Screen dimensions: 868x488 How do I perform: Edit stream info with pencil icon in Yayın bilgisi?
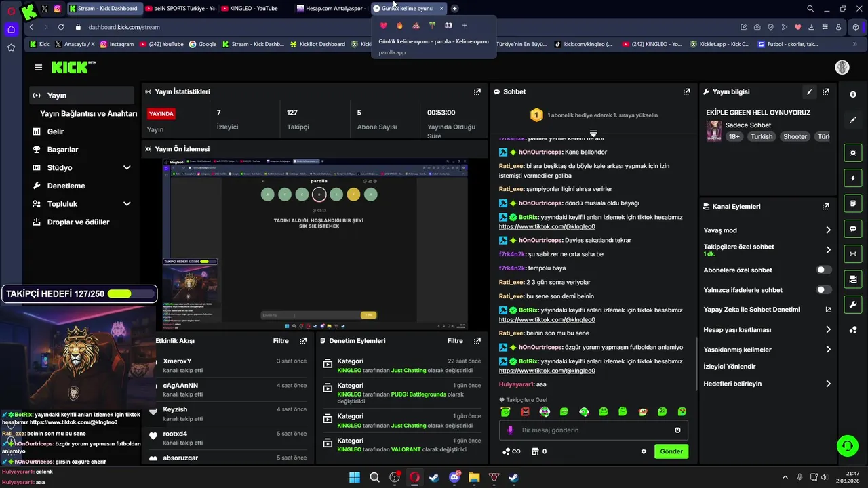click(x=810, y=91)
